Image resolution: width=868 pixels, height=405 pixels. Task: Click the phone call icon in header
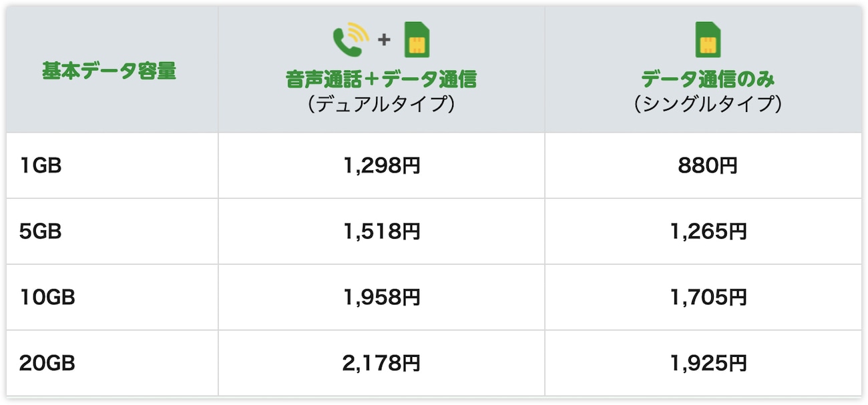click(351, 40)
